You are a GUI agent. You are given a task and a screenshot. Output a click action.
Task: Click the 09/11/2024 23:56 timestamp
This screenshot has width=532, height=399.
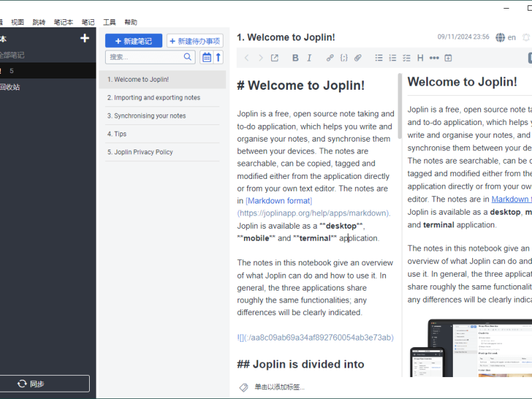[463, 37]
